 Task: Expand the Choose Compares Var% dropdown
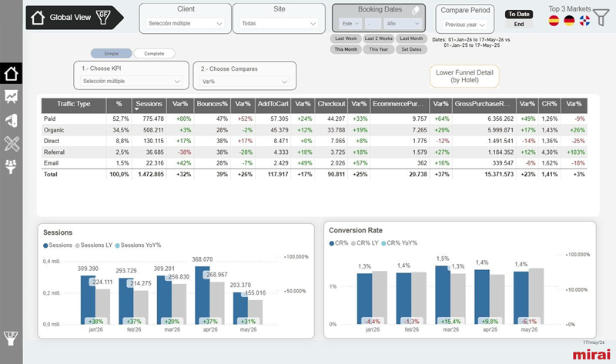coord(245,82)
